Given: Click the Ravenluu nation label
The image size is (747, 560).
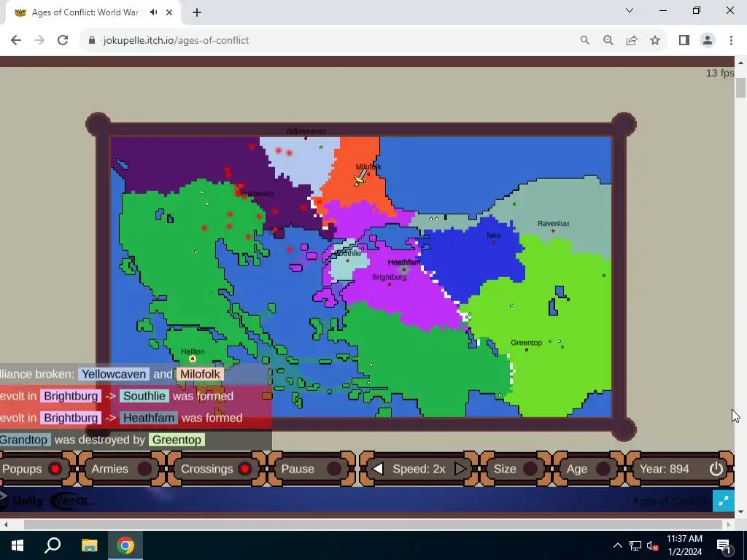Looking at the screenshot, I should (553, 223).
